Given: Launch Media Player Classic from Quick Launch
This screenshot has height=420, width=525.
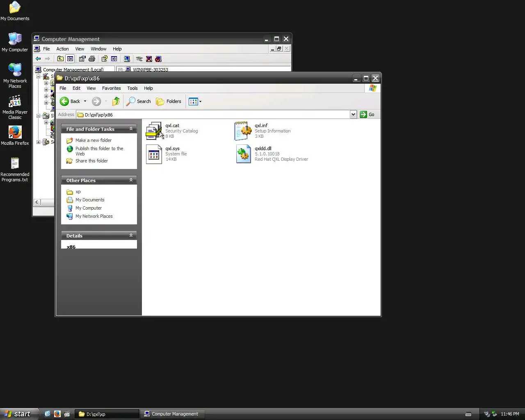Looking at the screenshot, I should 67,414.
